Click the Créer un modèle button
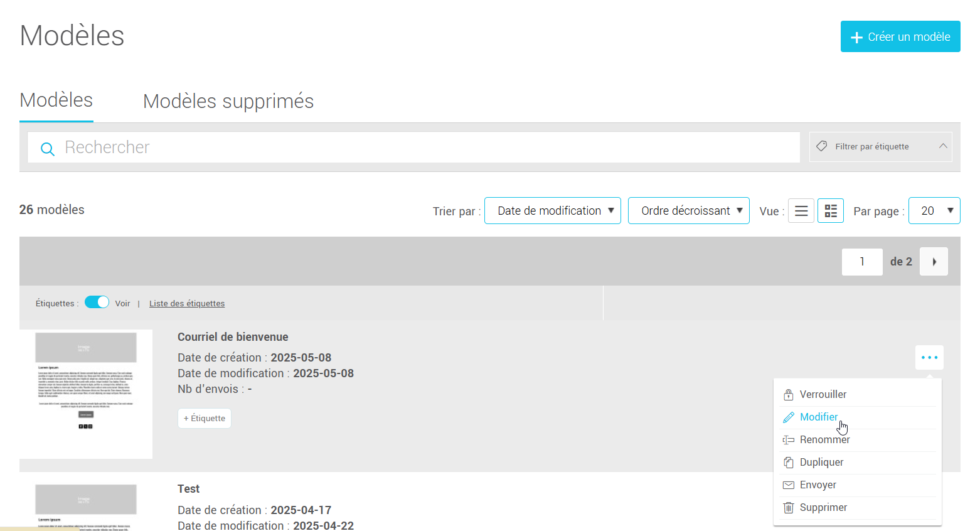The width and height of the screenshot is (980, 531). (900, 36)
